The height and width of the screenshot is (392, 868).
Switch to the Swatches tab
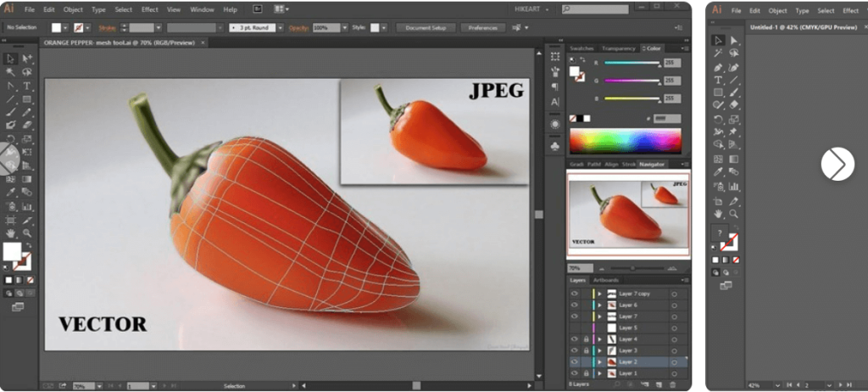pyautogui.click(x=582, y=48)
